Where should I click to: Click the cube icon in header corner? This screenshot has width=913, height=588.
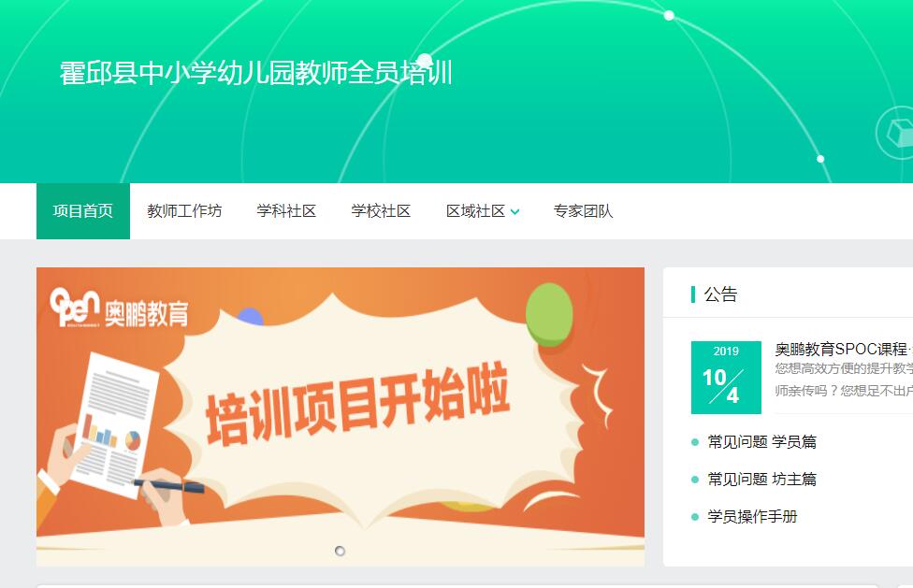pyautogui.click(x=897, y=133)
